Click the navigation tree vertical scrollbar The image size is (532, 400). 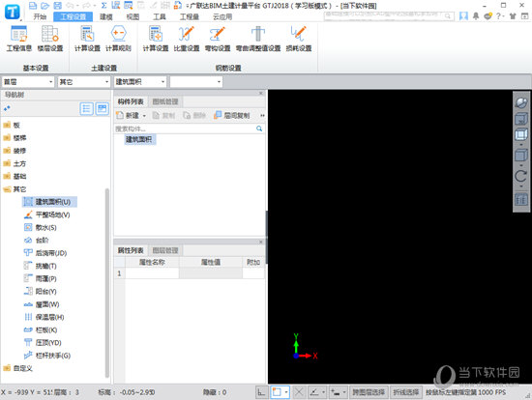point(107,282)
